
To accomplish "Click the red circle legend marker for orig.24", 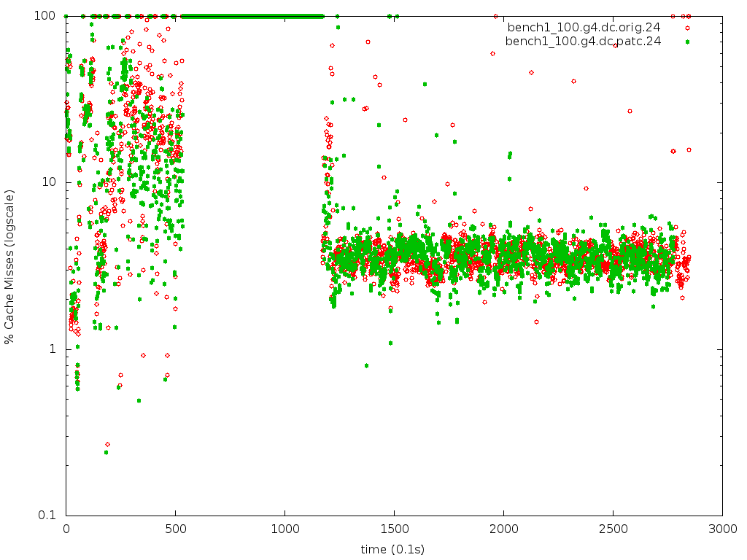I will 686,28.
